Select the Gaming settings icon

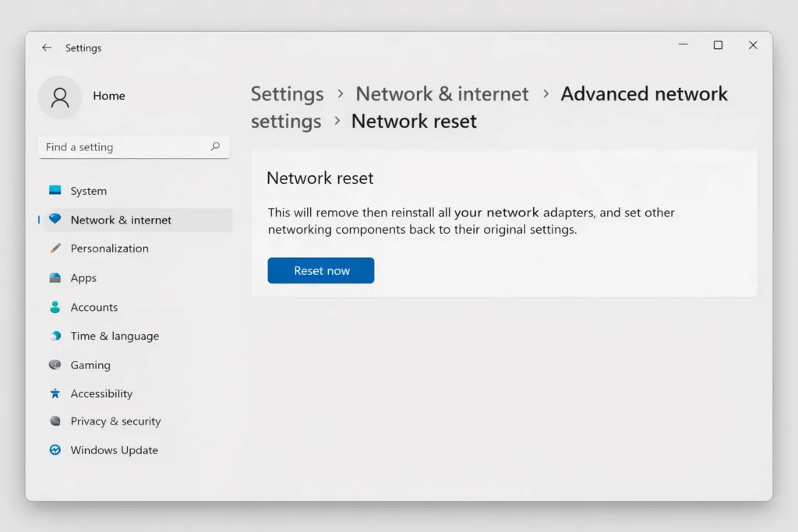click(55, 365)
